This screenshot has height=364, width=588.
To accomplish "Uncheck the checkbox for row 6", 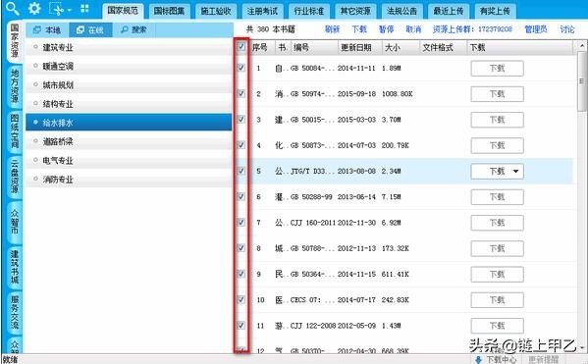I will (241, 196).
